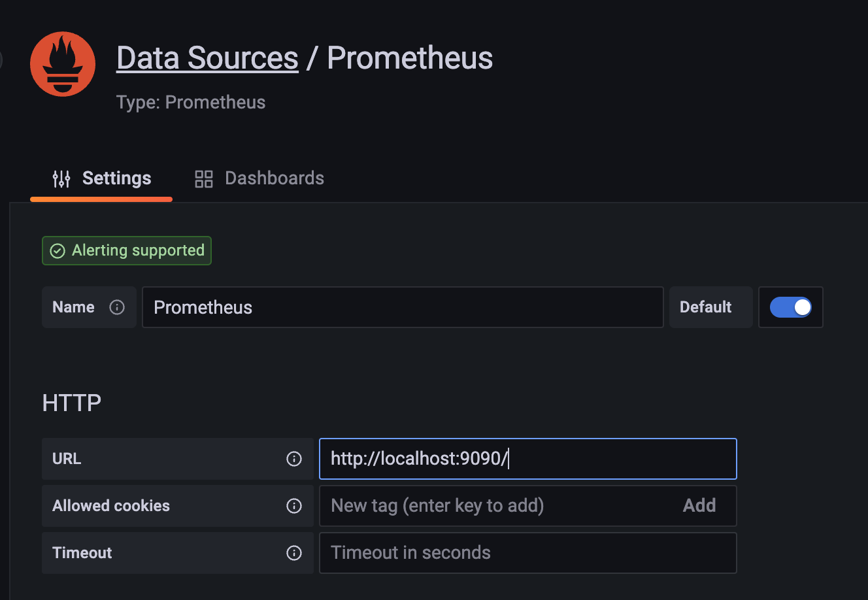Switch to the Dashboards tab
The height and width of the screenshot is (600, 868).
click(x=259, y=178)
